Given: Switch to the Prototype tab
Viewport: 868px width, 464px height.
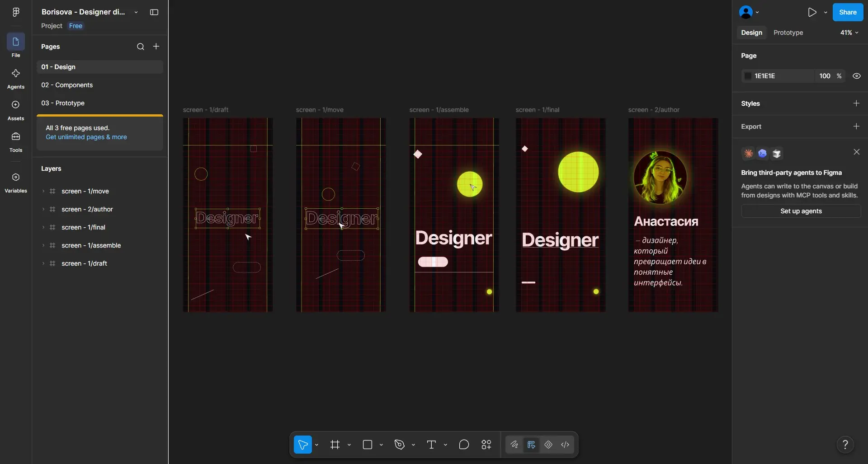Looking at the screenshot, I should click(x=788, y=33).
